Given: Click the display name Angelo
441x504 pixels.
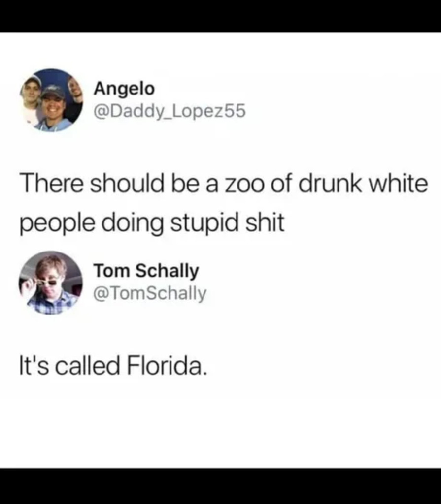Looking at the screenshot, I should [x=124, y=89].
